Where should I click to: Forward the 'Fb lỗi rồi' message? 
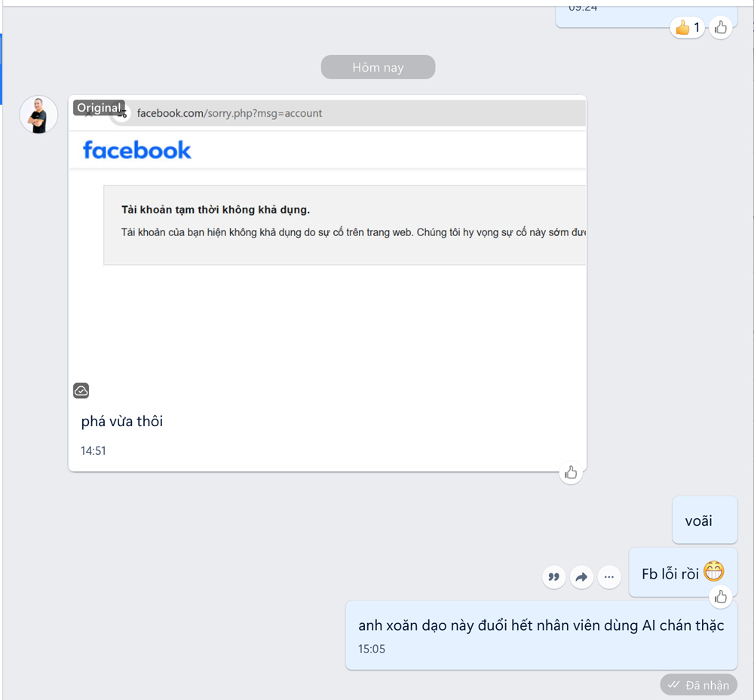(x=581, y=576)
